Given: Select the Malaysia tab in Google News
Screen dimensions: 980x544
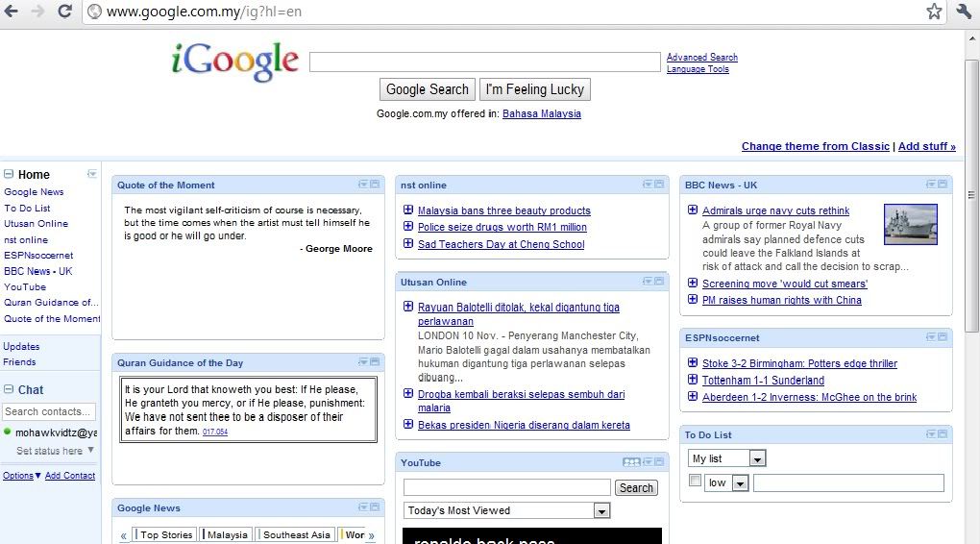Looking at the screenshot, I should pos(226,534).
